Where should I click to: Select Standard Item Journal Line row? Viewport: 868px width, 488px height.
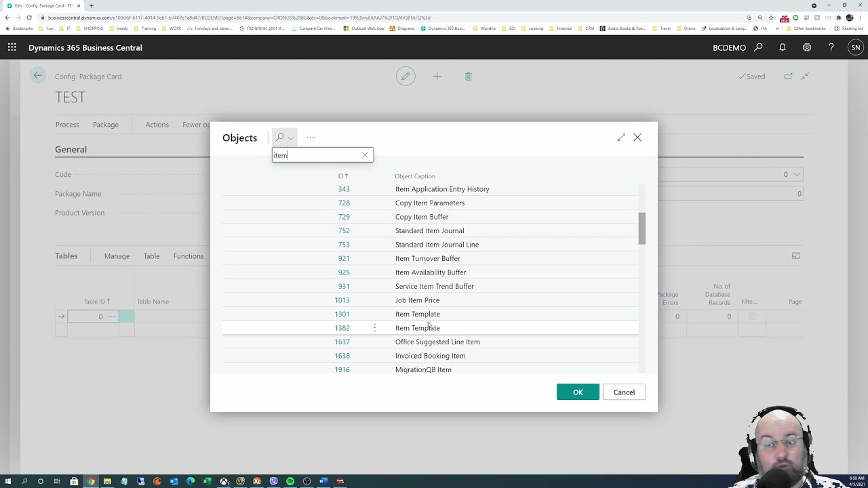[x=430, y=245]
